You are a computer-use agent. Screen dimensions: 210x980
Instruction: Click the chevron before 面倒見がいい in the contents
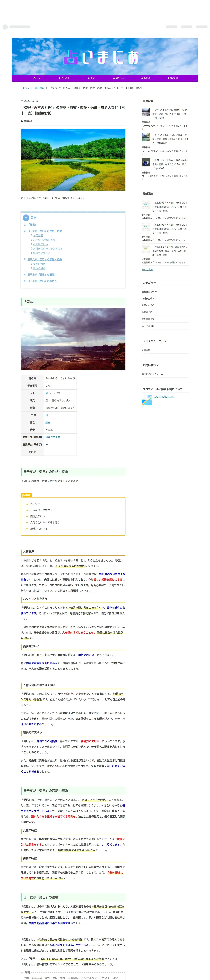(32, 244)
